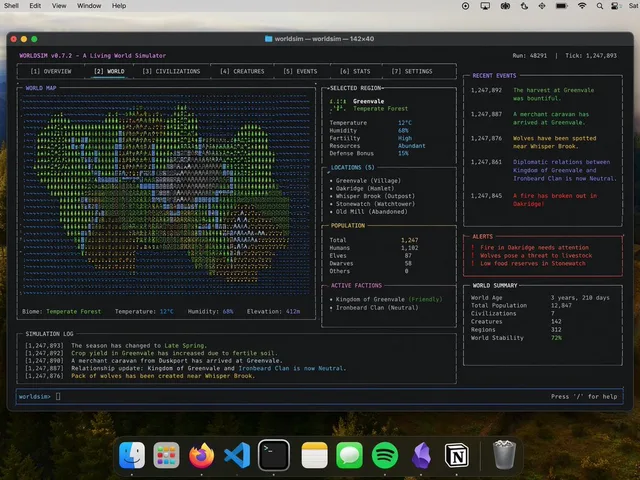Open Finder from the dock
The height and width of the screenshot is (480, 640).
pos(132,455)
